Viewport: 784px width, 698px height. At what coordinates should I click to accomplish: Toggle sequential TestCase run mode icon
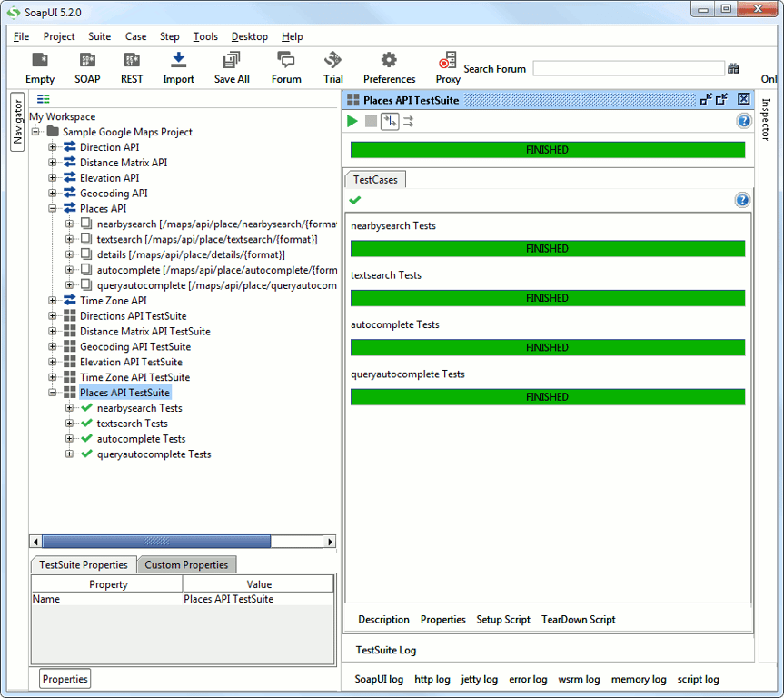390,121
